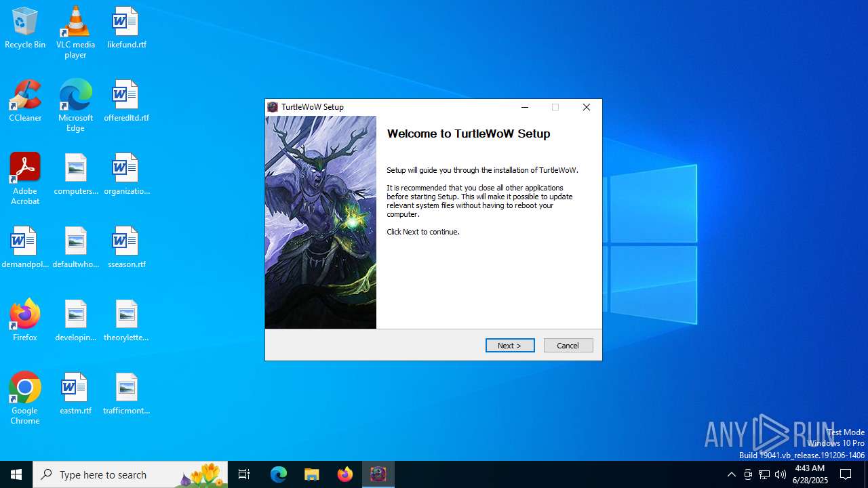Screen dimensions: 868x488
Task: Open the volume control tray icon
Action: coord(781,474)
